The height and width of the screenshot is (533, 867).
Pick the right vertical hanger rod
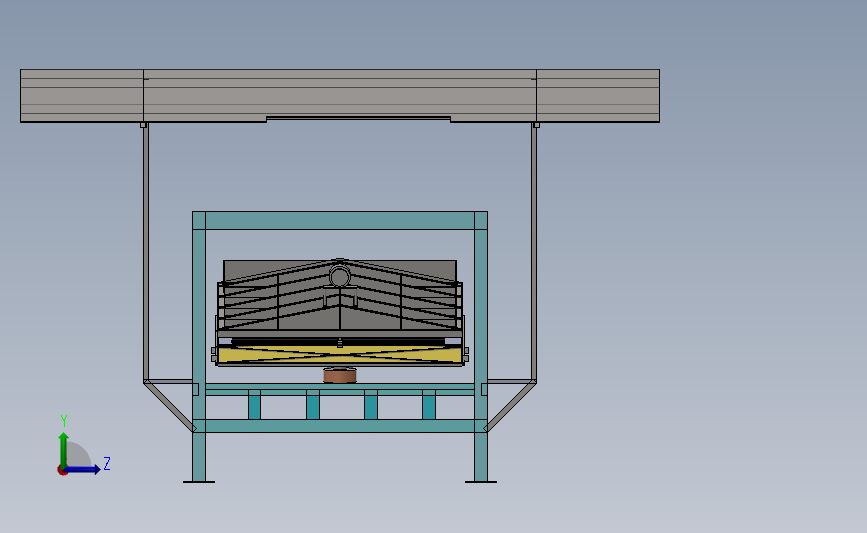(534, 252)
